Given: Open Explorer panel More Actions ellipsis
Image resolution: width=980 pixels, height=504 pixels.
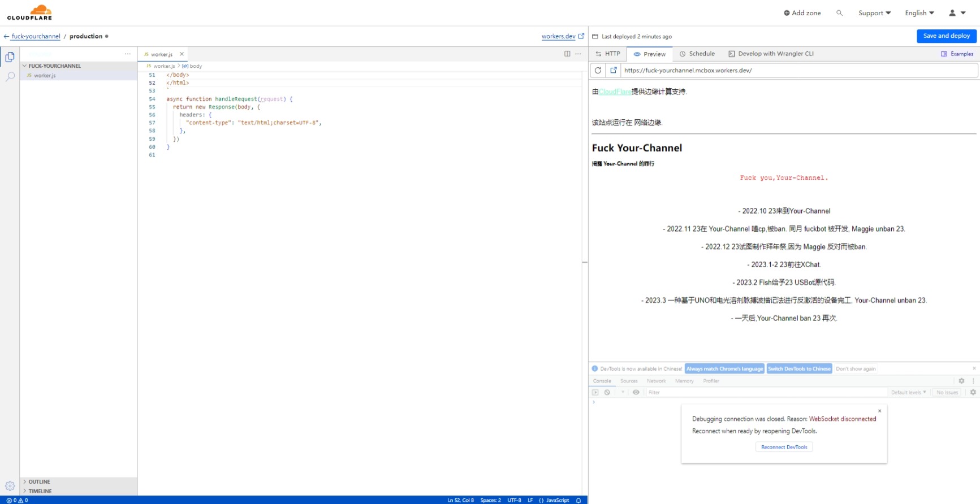Looking at the screenshot, I should (128, 54).
